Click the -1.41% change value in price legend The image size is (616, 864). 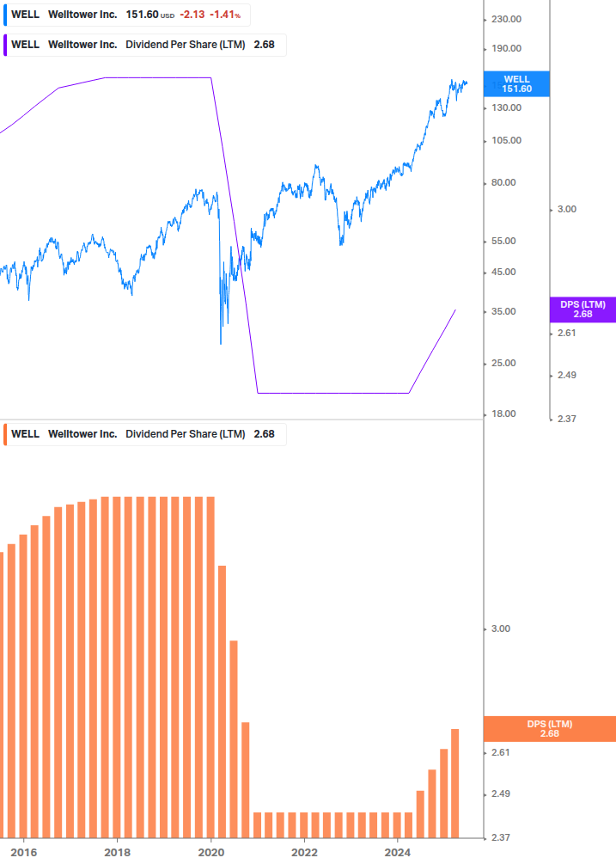point(225,15)
